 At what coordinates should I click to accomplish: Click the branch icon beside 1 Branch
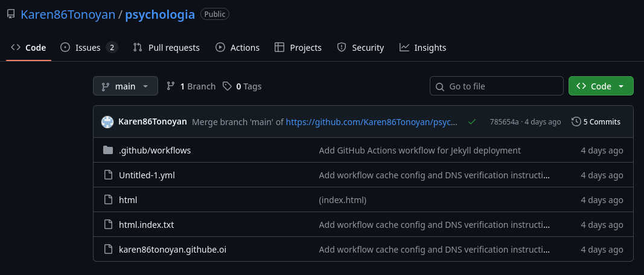coord(171,86)
